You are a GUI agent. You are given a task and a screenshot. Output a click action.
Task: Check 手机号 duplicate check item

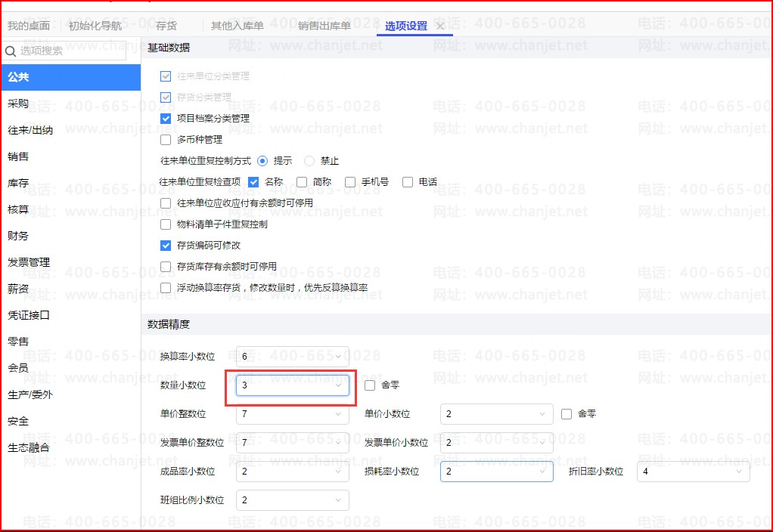click(350, 182)
